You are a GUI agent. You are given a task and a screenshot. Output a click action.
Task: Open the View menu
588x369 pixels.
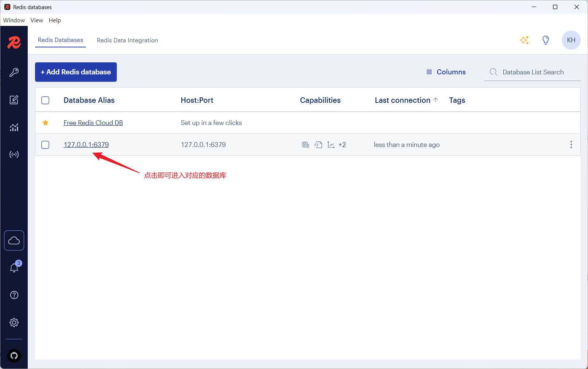(x=37, y=20)
